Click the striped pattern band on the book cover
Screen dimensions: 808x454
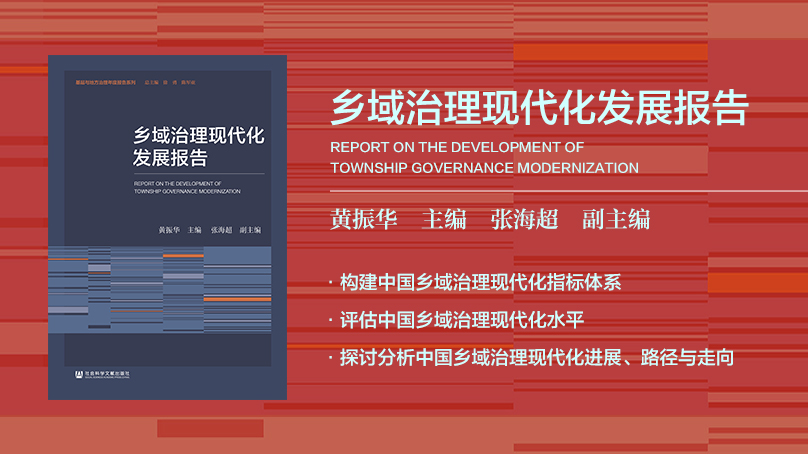coord(160,285)
